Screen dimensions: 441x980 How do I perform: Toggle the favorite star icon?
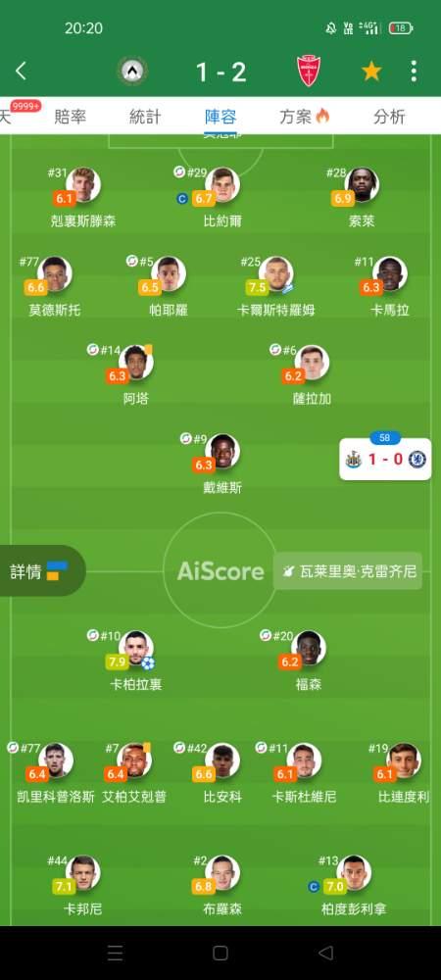point(371,72)
